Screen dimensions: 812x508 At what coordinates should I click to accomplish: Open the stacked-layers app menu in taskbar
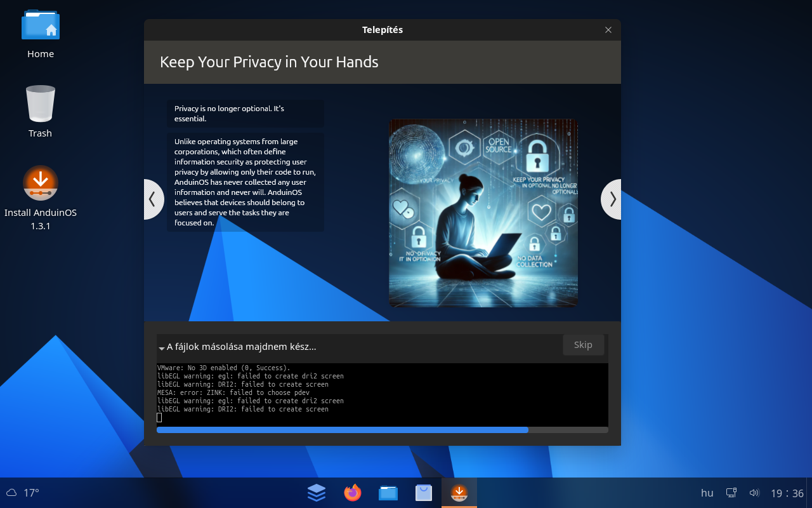coord(317,492)
